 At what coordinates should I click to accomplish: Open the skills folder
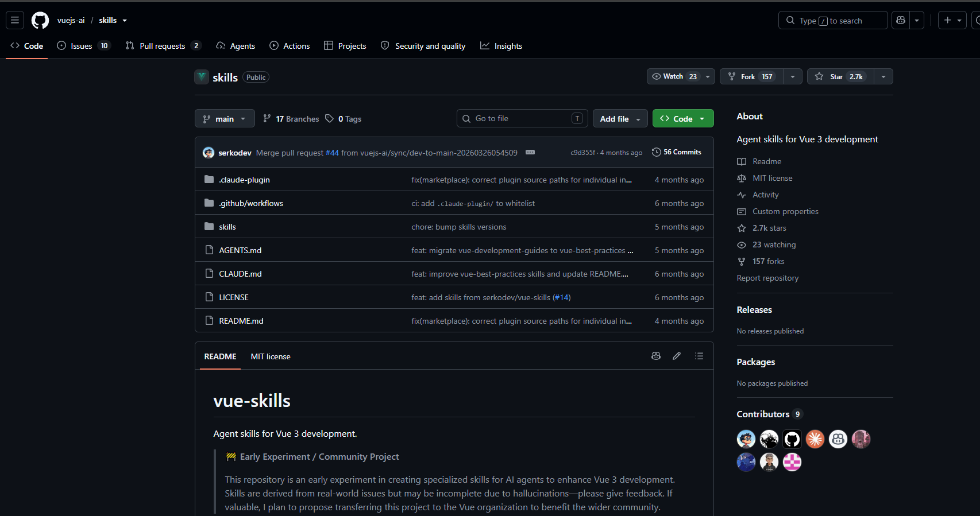pos(227,227)
